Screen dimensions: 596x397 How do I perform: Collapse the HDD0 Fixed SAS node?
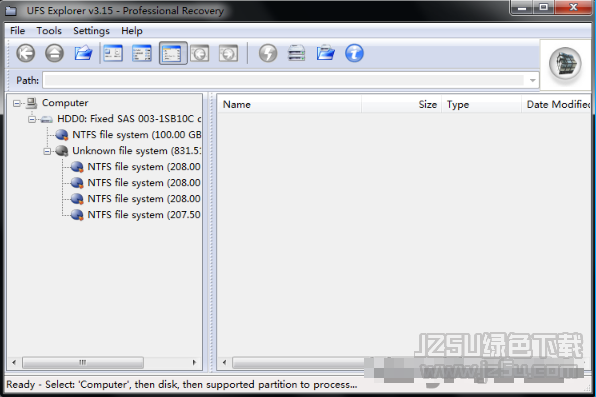(x=32, y=119)
